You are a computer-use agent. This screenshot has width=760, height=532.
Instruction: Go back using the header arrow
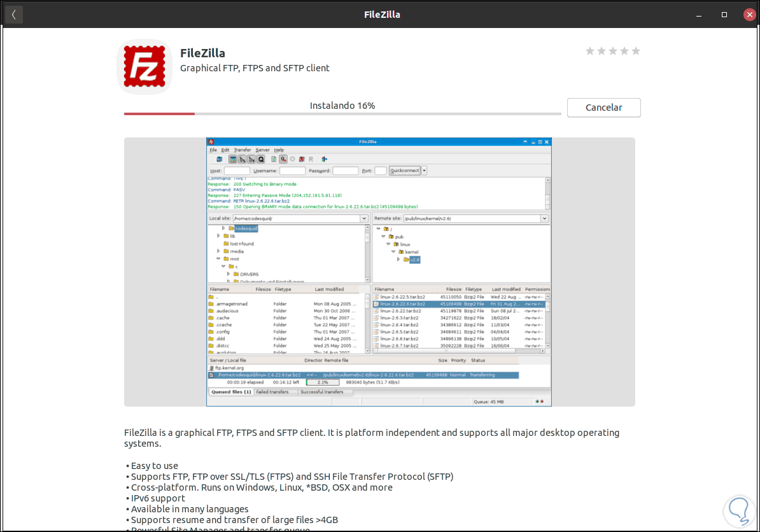[x=13, y=15]
